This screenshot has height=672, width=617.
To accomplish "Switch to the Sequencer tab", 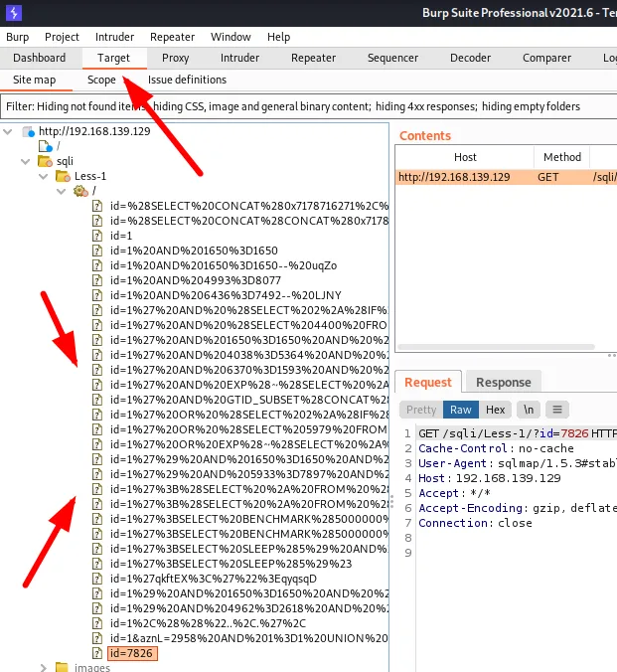I will pyautogui.click(x=392, y=58).
